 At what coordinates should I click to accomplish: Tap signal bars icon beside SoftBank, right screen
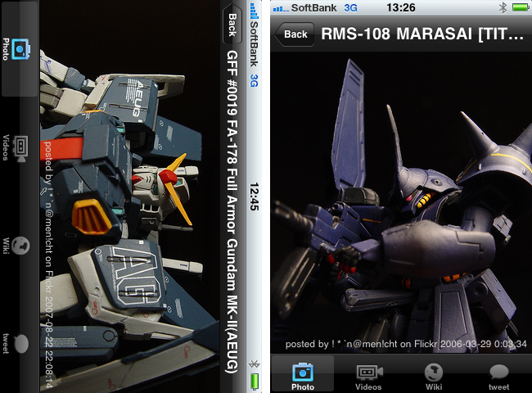(x=281, y=8)
